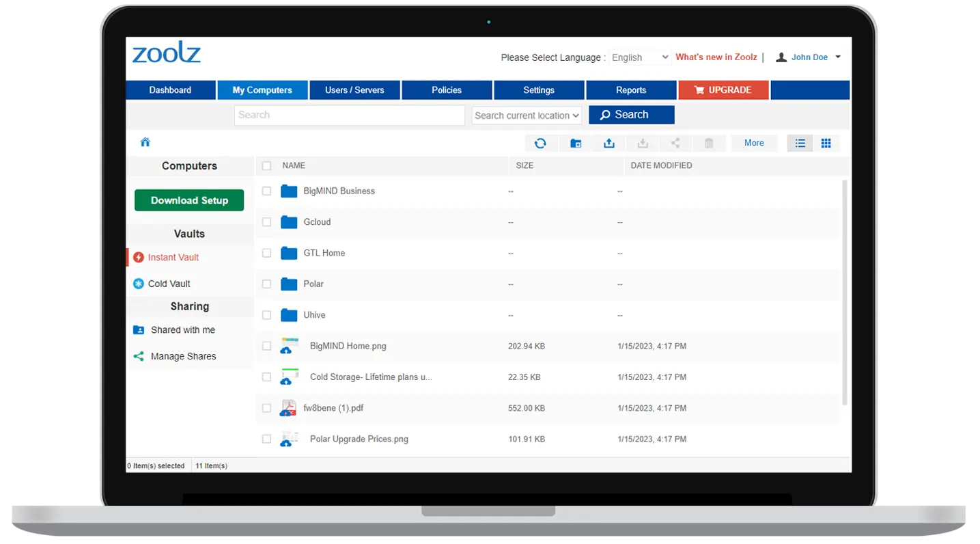Sort by the NAME column header
The width and height of the screenshot is (980, 544).
294,165
